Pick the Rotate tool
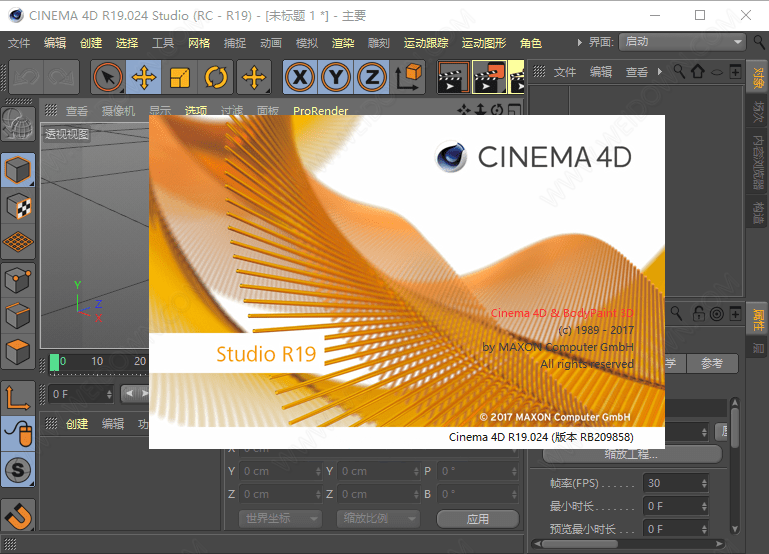The image size is (769, 554). (216, 77)
